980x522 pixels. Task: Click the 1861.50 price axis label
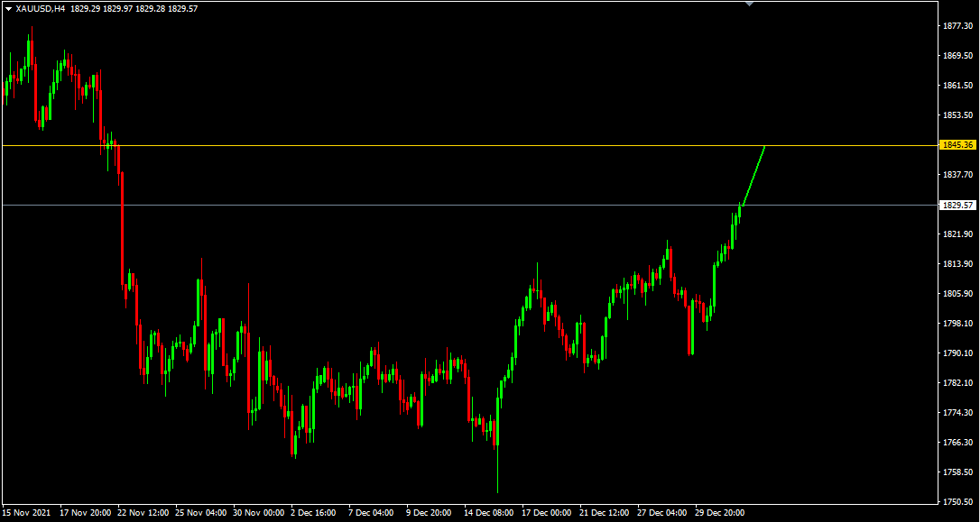pyautogui.click(x=958, y=85)
